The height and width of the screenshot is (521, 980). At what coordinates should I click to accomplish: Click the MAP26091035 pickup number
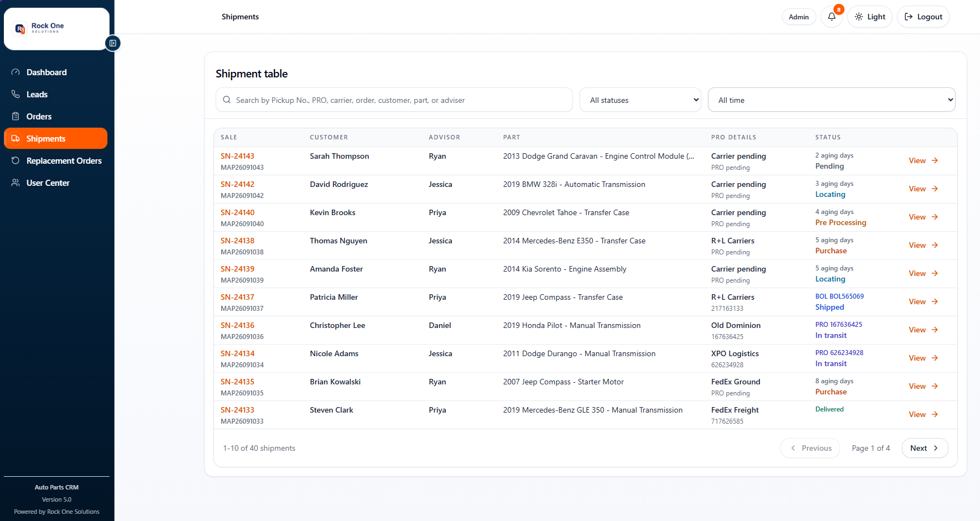pos(242,393)
